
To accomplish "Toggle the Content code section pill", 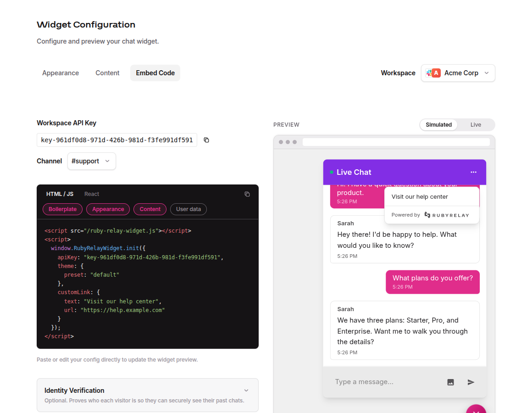I will [x=150, y=209].
